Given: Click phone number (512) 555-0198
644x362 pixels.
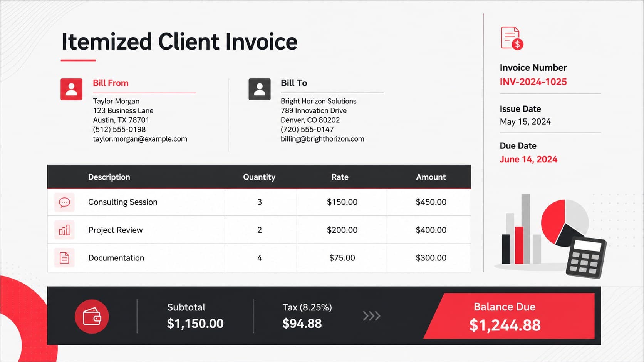Looking at the screenshot, I should coord(119,129).
